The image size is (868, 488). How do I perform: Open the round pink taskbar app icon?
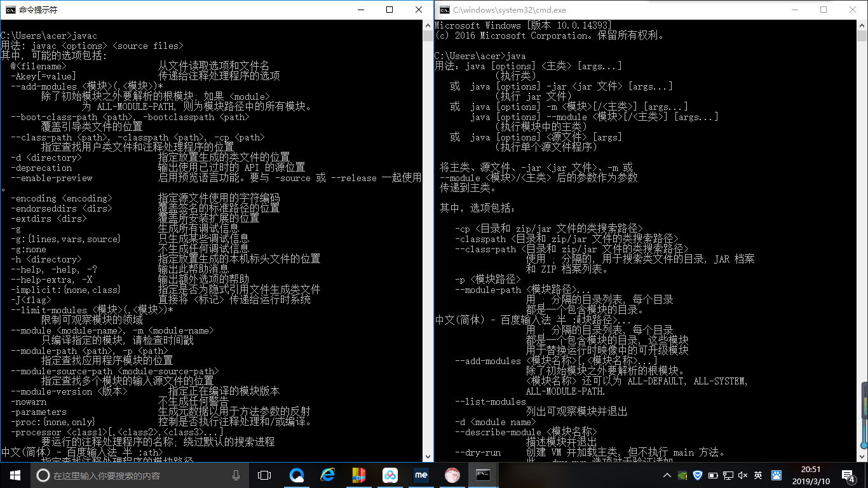pos(452,475)
